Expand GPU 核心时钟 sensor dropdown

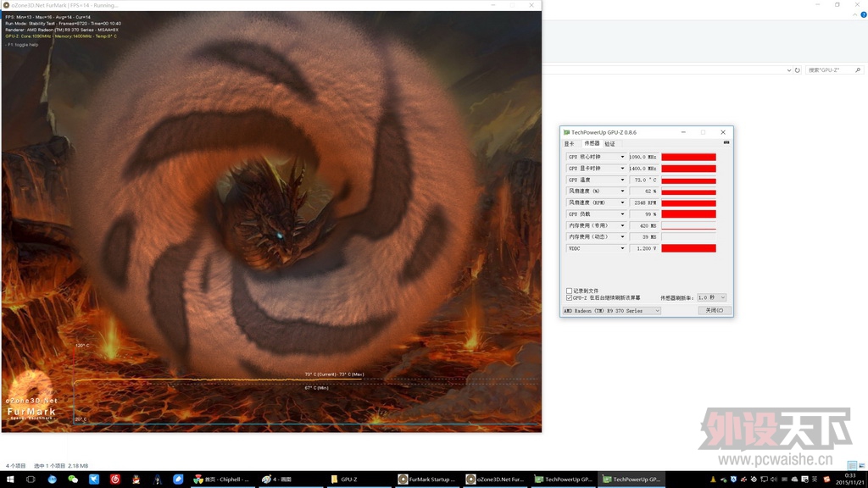[x=622, y=157]
